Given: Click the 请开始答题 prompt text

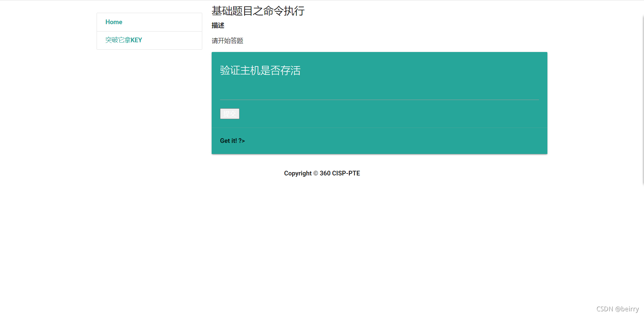Looking at the screenshot, I should [x=227, y=41].
